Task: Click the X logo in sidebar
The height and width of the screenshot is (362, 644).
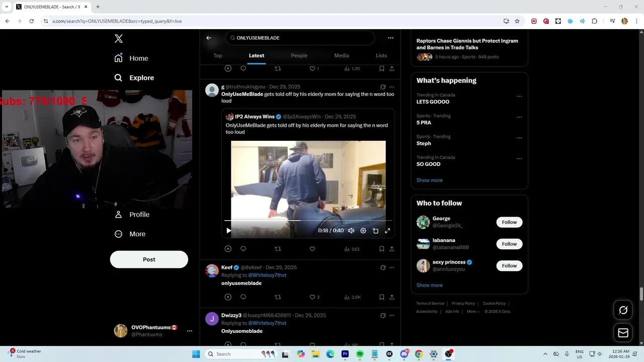Action: [x=118, y=39]
